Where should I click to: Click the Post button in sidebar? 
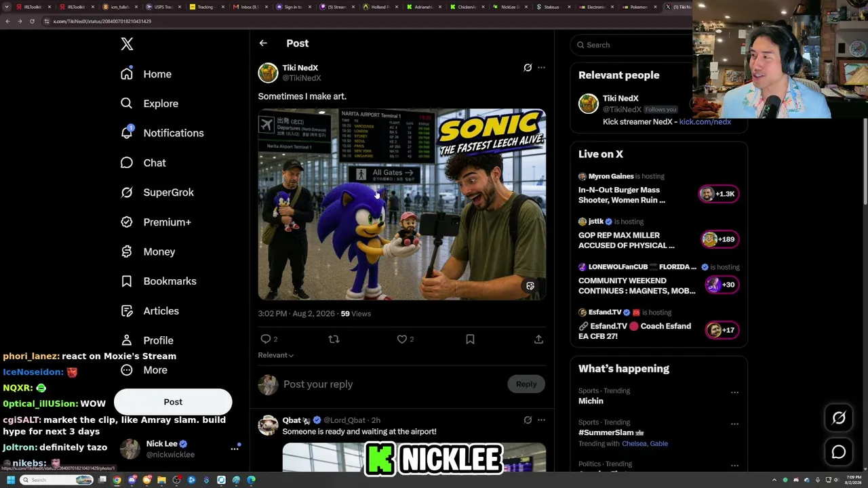pos(173,402)
